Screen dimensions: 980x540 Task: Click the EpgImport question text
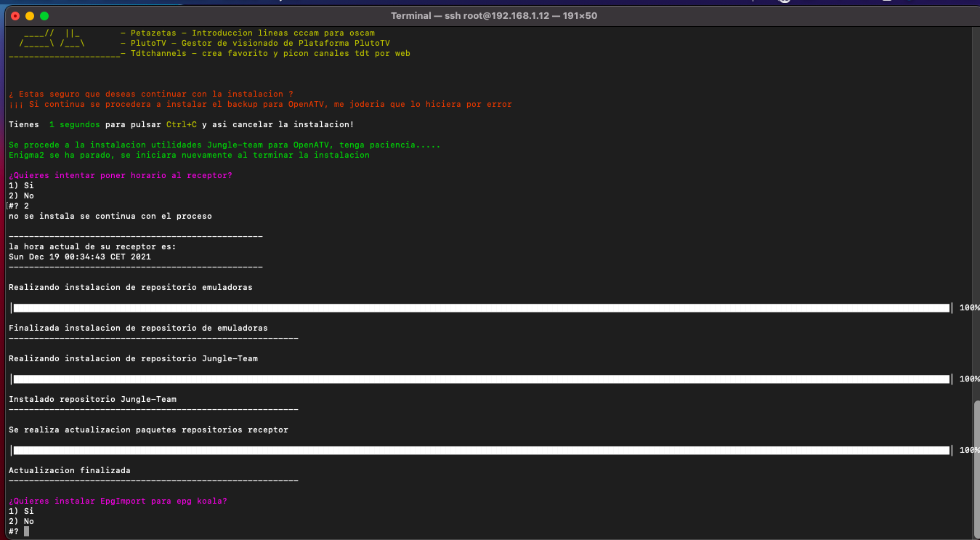click(x=118, y=501)
